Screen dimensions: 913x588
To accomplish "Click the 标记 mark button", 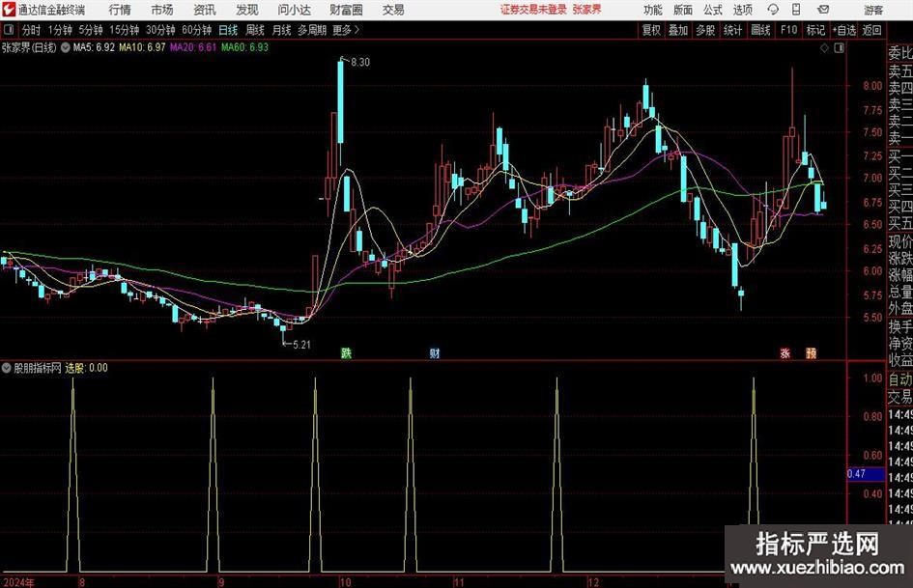I will click(x=815, y=30).
